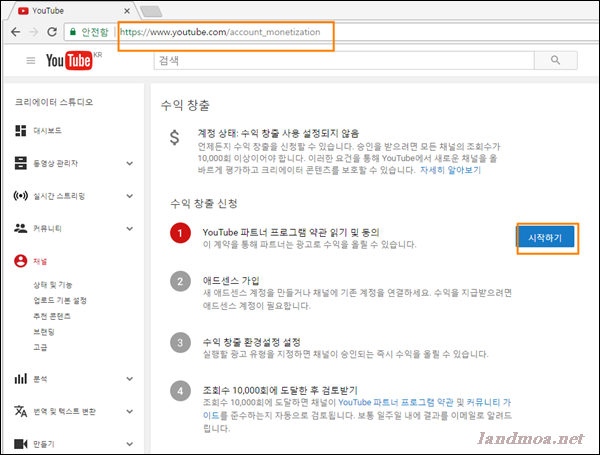Click the 만들기 camera icon
The width and height of the screenshot is (600, 455).
pyautogui.click(x=20, y=444)
